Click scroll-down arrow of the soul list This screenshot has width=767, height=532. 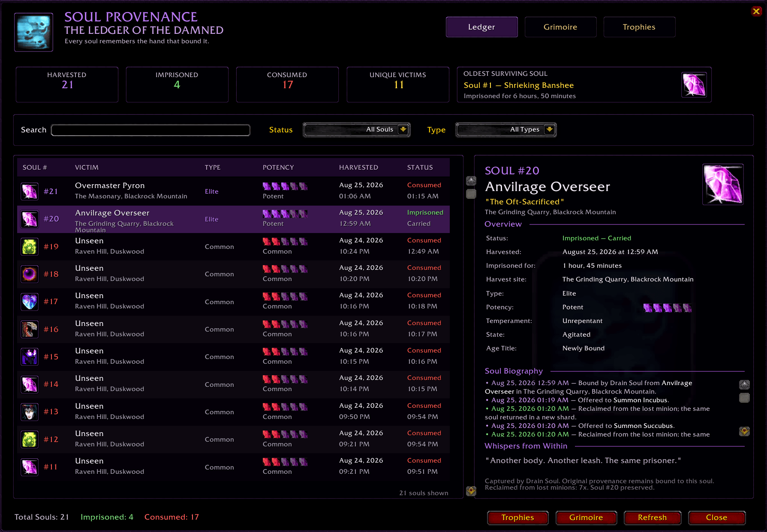click(471, 491)
